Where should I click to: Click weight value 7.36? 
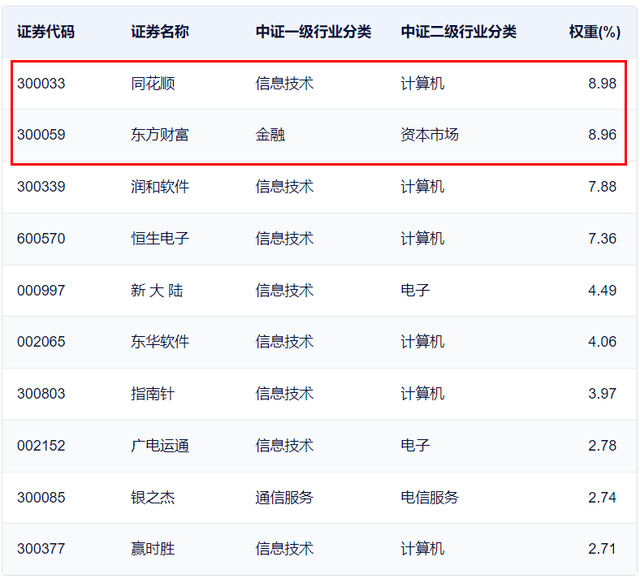pyautogui.click(x=602, y=239)
